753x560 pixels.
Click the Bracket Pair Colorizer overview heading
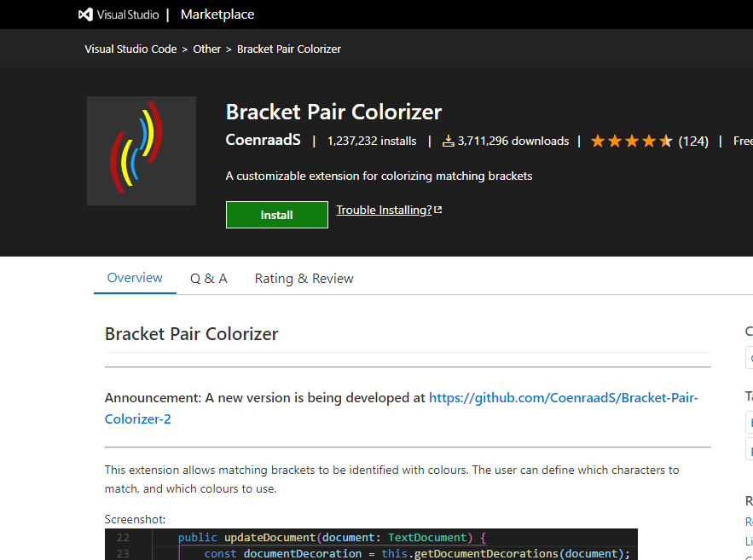(191, 334)
